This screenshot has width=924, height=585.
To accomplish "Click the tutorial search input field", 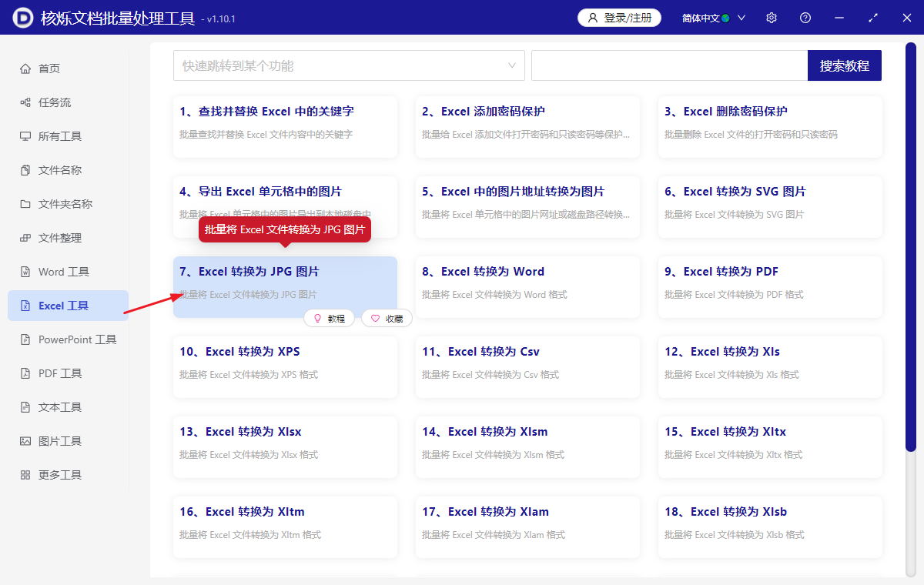I will [x=669, y=65].
